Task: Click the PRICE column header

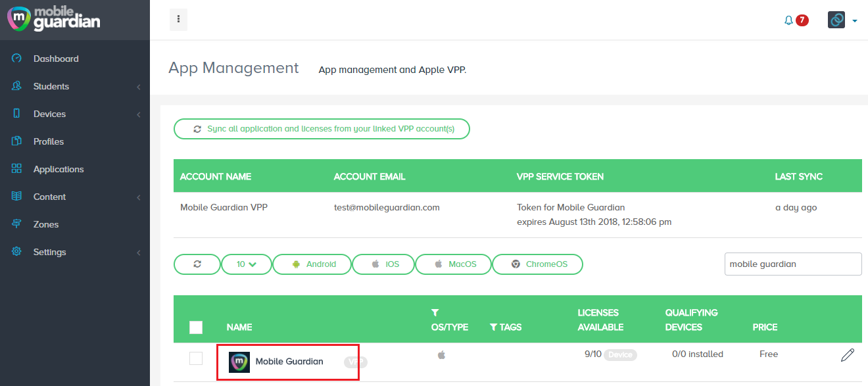Action: coord(765,327)
